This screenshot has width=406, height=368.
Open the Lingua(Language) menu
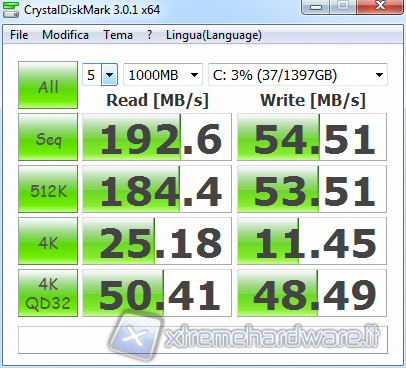[214, 35]
